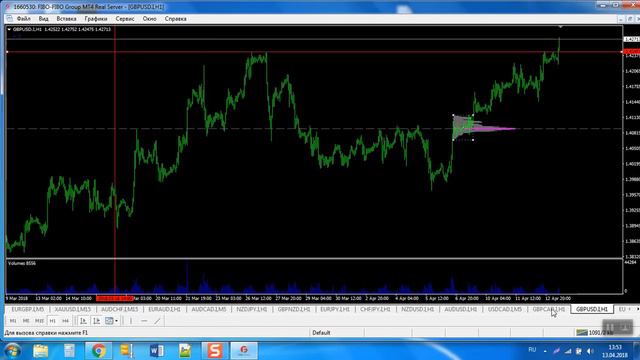Open the orange S app on taskbar

coord(215,351)
